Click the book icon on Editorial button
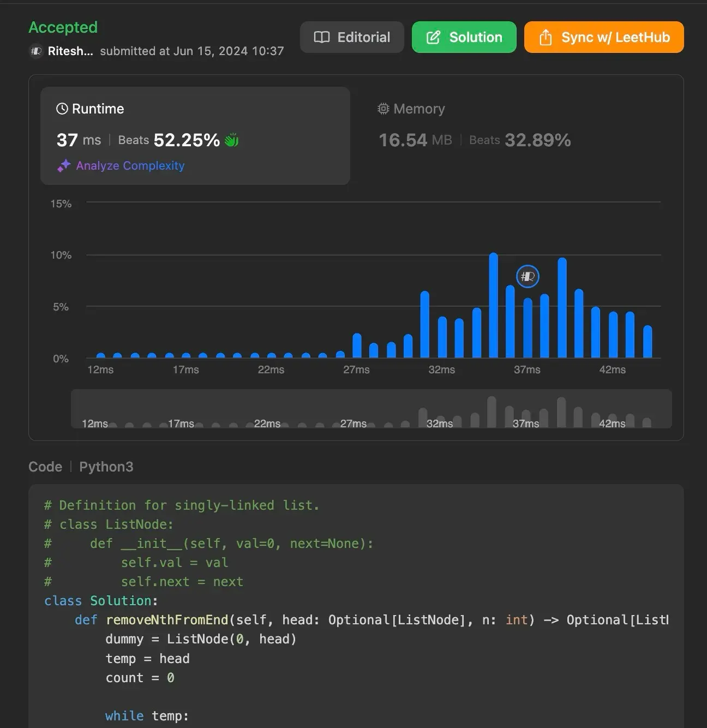This screenshot has height=728, width=707. click(x=322, y=37)
